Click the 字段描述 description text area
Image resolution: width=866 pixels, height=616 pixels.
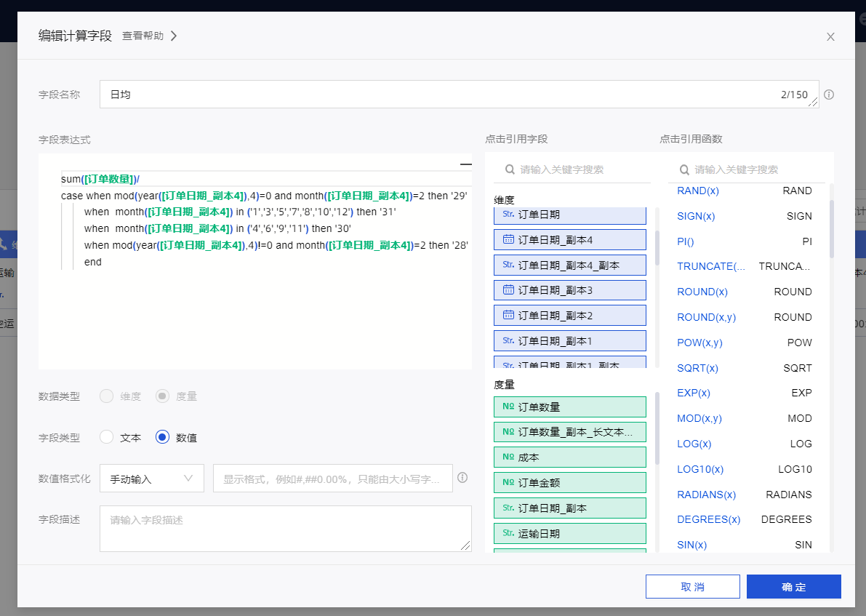(285, 528)
